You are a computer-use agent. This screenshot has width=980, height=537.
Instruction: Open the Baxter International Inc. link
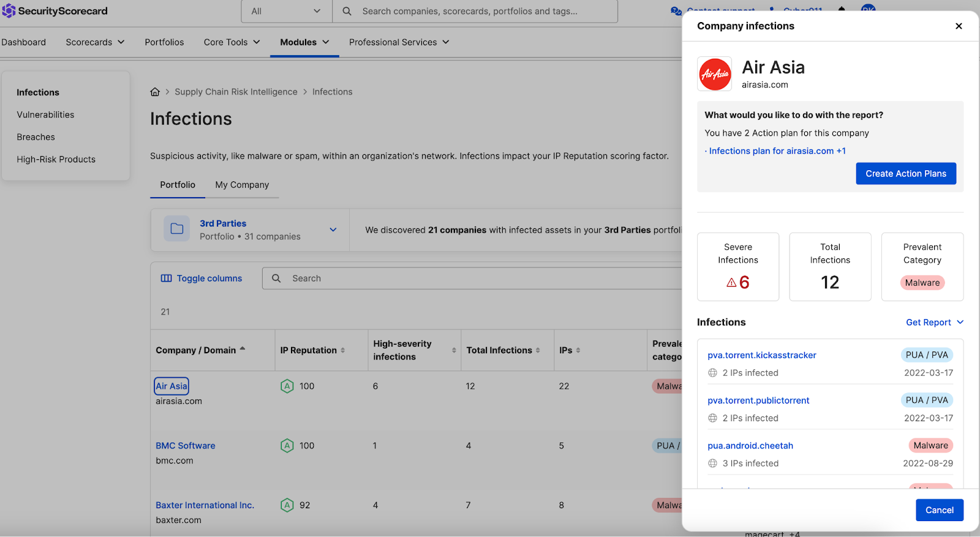coord(205,505)
